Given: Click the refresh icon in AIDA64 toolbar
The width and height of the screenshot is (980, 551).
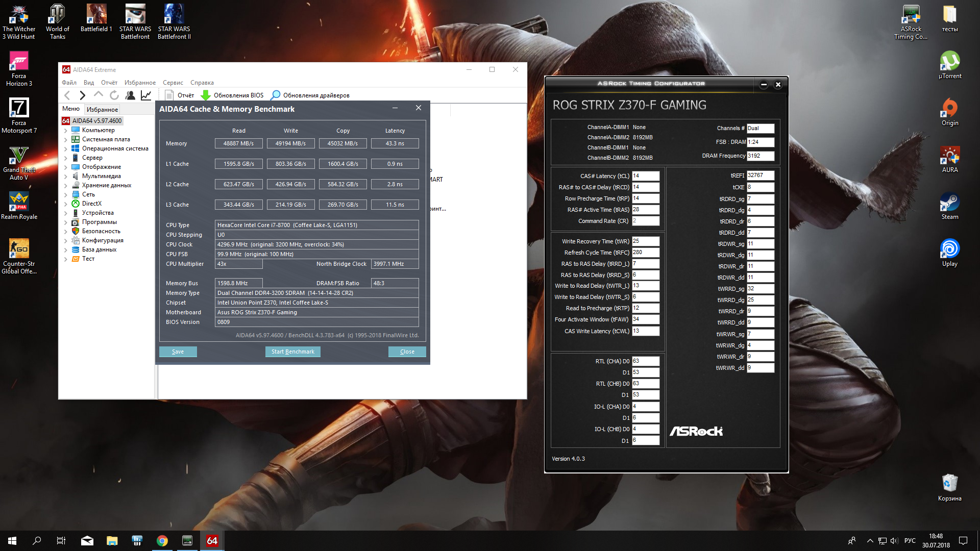Looking at the screenshot, I should pyautogui.click(x=114, y=95).
